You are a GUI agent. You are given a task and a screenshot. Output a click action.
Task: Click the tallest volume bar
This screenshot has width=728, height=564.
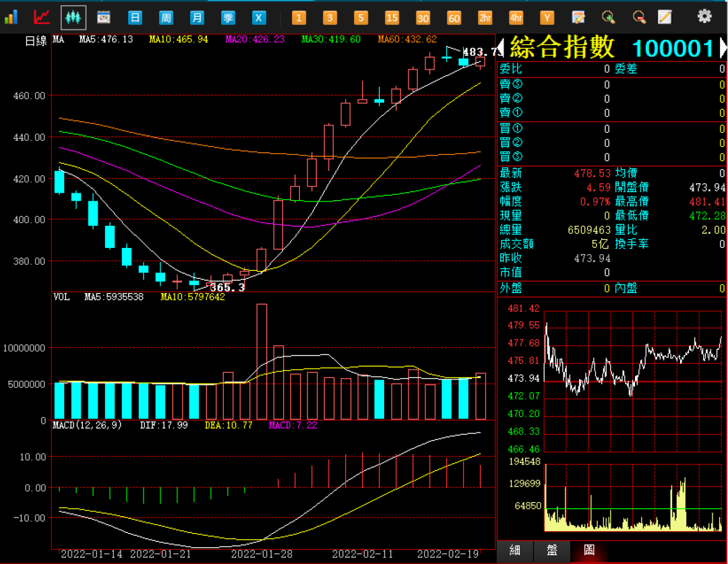click(x=262, y=362)
